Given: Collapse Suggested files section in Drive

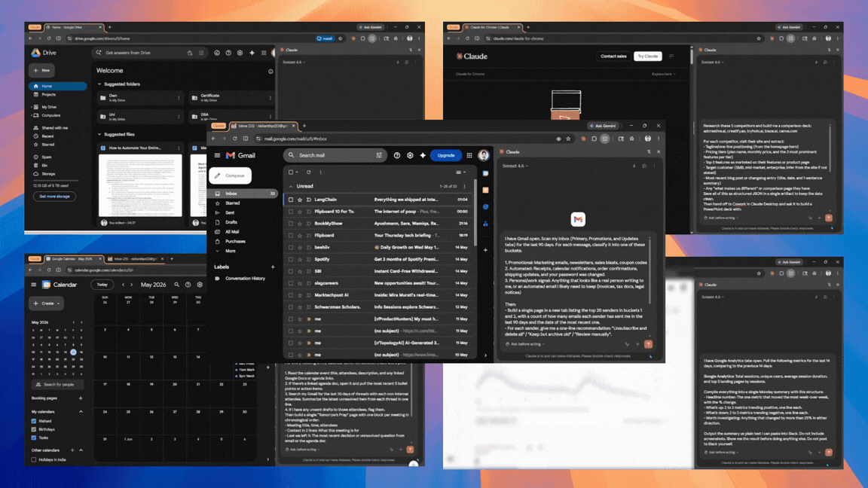Looking at the screenshot, I should click(x=99, y=135).
